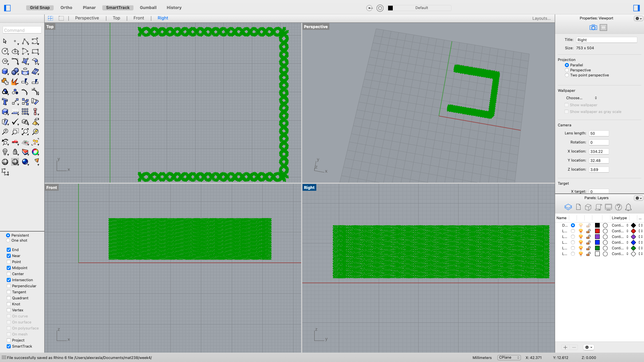
Task: Switch to the Top viewport tab
Action: click(116, 18)
